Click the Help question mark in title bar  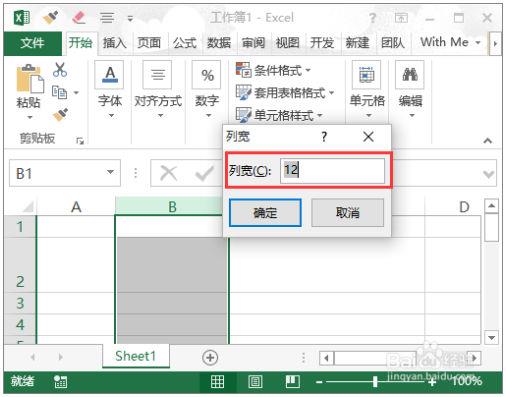click(372, 18)
